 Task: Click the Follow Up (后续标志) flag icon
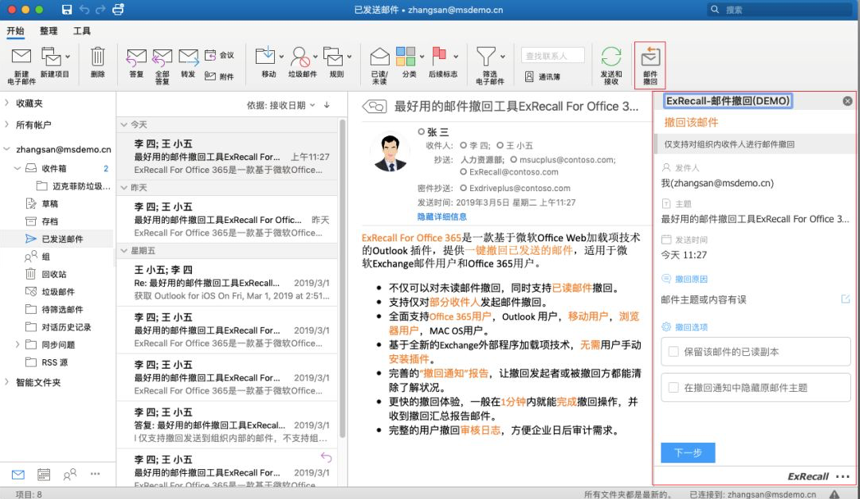[x=439, y=56]
